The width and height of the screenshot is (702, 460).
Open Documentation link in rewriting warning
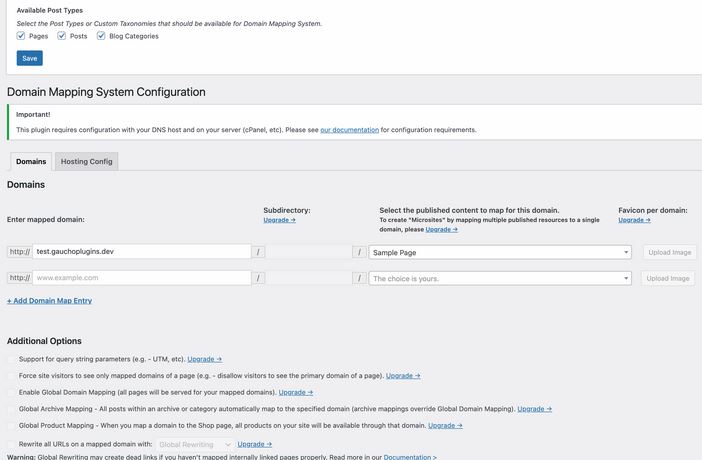(410, 457)
